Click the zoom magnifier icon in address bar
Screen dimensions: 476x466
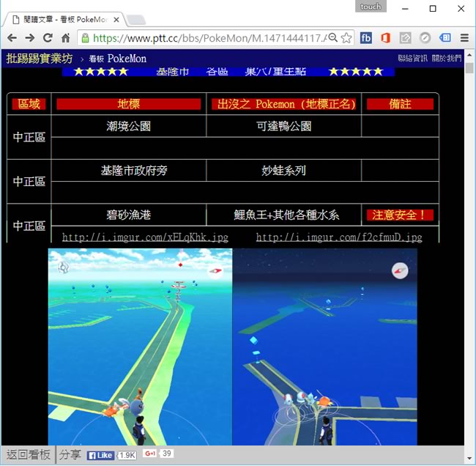[333, 37]
